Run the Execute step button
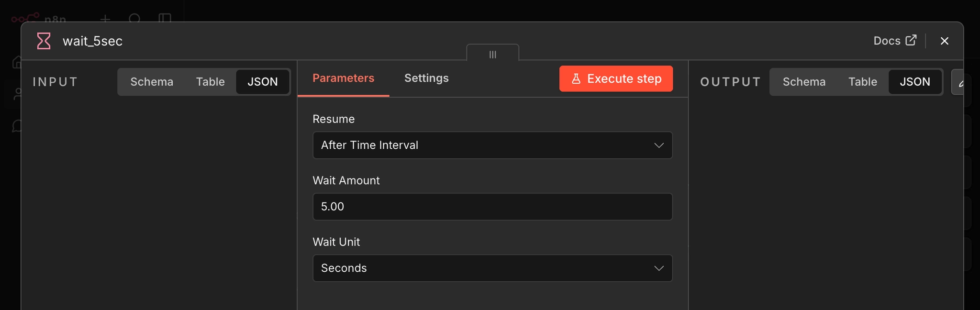 (616, 78)
